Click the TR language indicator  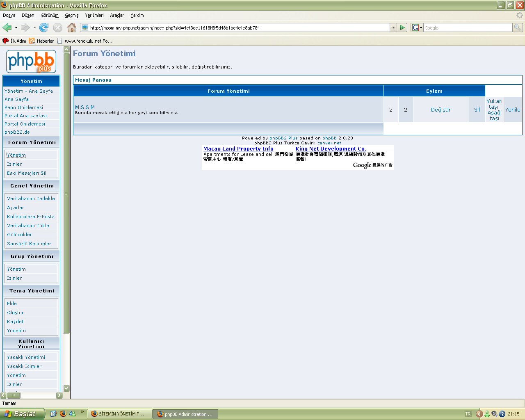point(468,414)
